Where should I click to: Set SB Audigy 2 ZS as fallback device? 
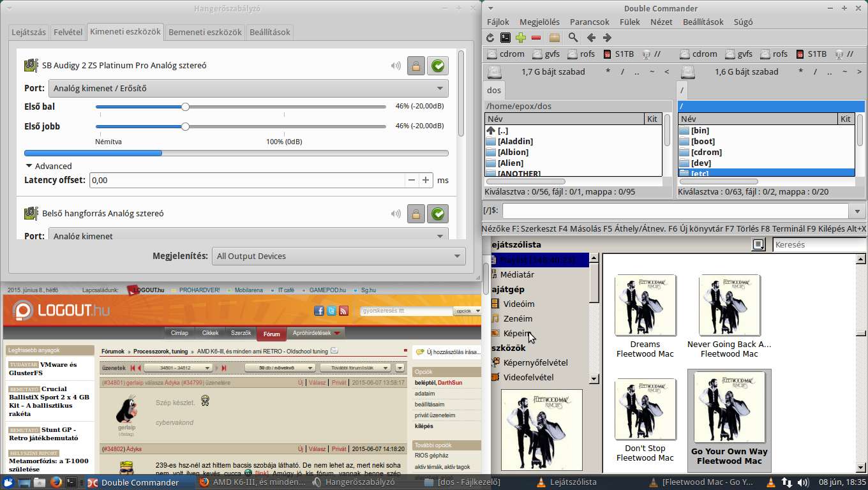pos(438,66)
